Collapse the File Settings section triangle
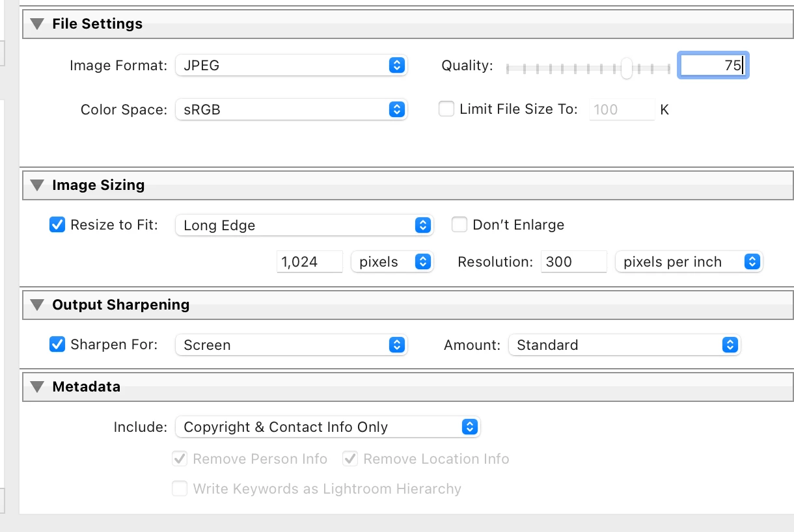This screenshot has height=532, width=794. 38,24
